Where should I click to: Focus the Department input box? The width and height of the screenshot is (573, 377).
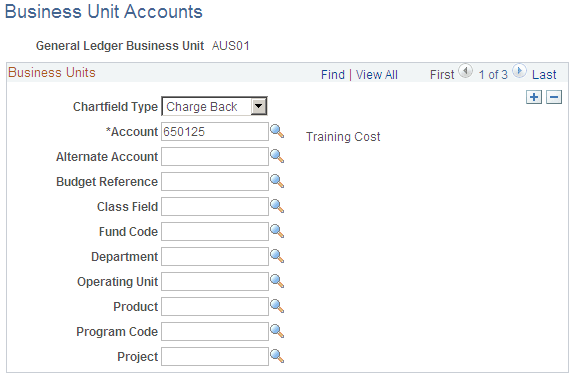tap(215, 256)
